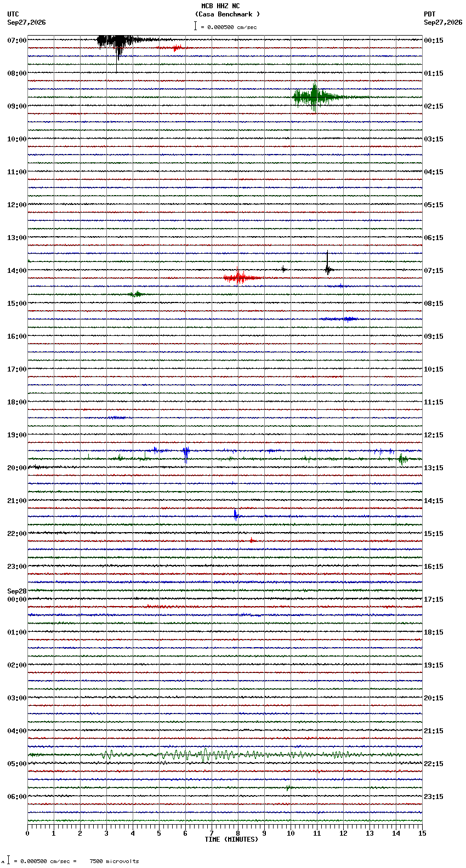Click the '02:15' PDT time label
The width and height of the screenshot is (466, 868).
[434, 106]
